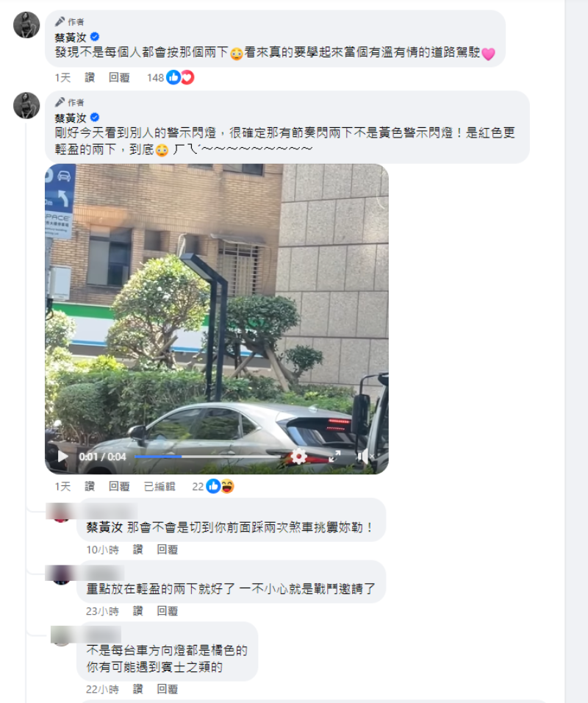Viewport: 588px width, 703px height.
Task: Play the embedded car video
Action: click(62, 457)
